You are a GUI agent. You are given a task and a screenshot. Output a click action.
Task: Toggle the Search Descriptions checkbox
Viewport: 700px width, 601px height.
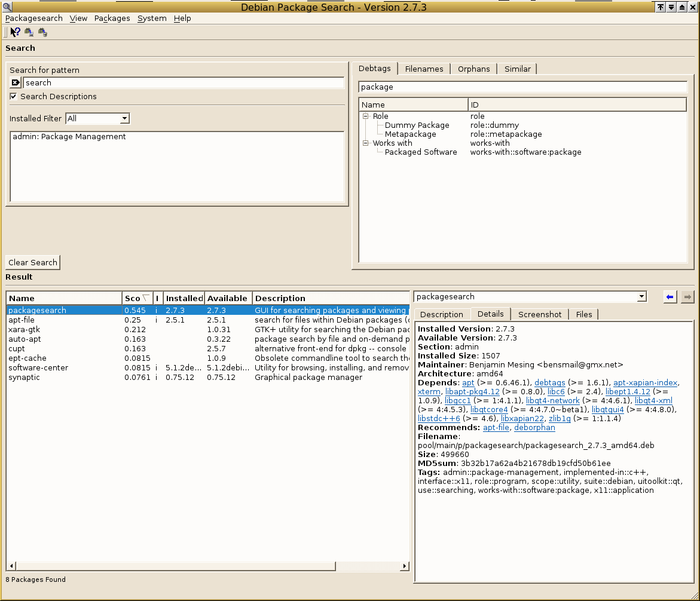tap(13, 96)
